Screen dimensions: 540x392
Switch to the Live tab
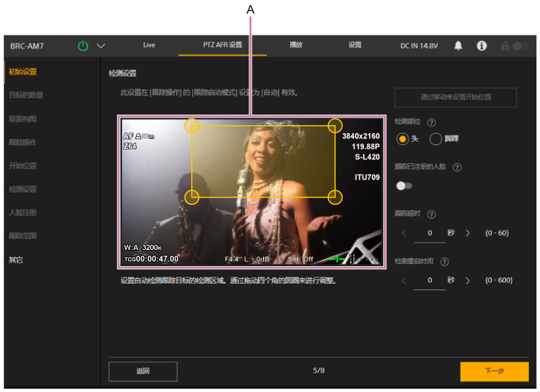click(x=149, y=45)
